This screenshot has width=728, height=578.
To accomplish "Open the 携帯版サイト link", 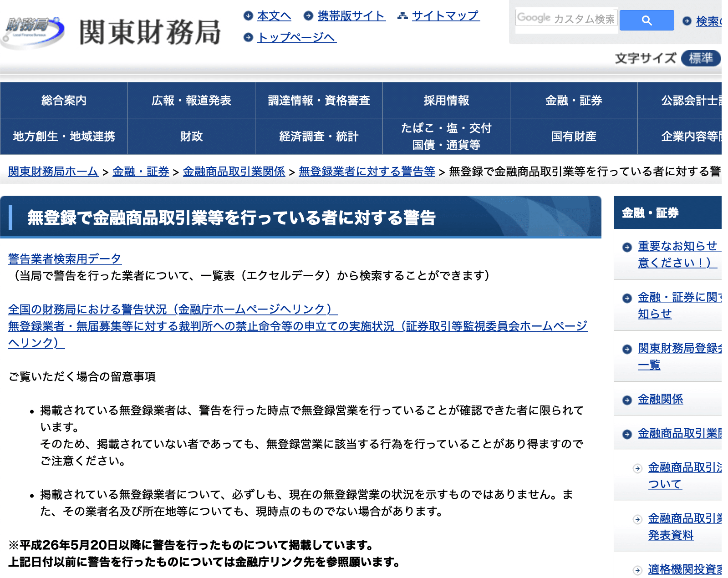I will pyautogui.click(x=351, y=16).
